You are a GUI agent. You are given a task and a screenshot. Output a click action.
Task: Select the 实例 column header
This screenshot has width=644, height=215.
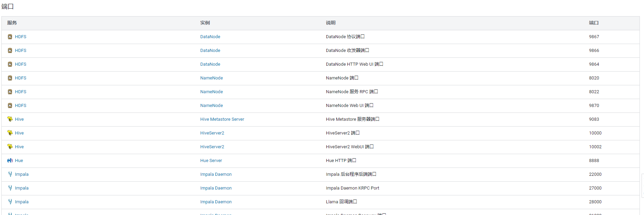click(x=205, y=23)
